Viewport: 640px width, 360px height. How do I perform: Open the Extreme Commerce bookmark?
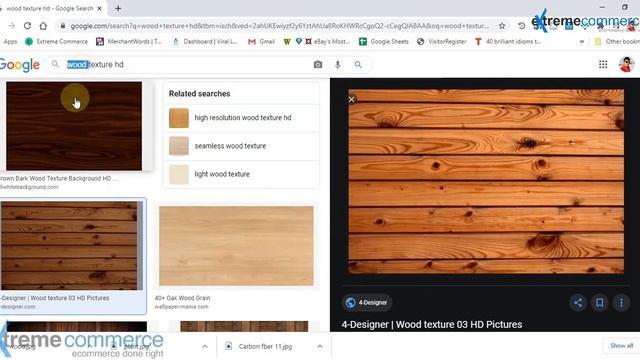[56, 41]
